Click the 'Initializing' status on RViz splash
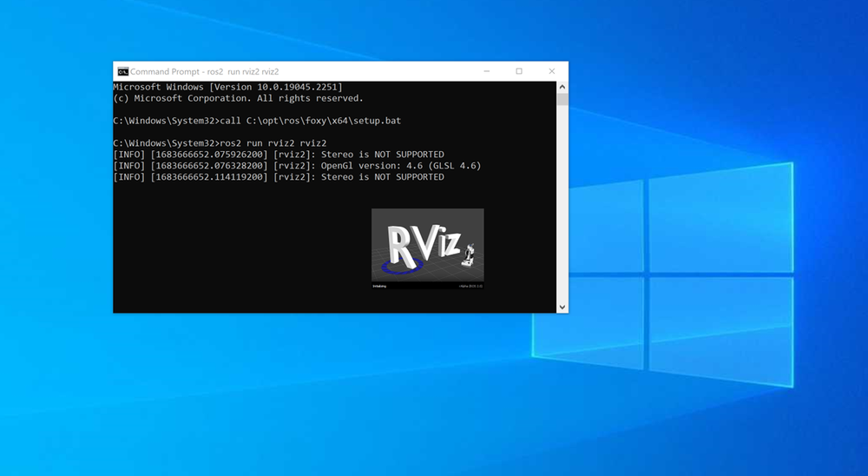Screen dimensions: 868x476 pos(380,286)
